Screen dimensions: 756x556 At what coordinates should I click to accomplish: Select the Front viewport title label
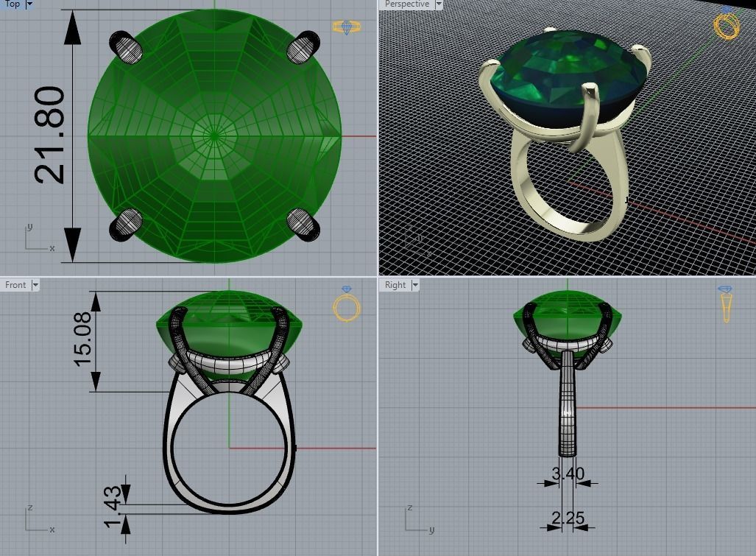15,285
